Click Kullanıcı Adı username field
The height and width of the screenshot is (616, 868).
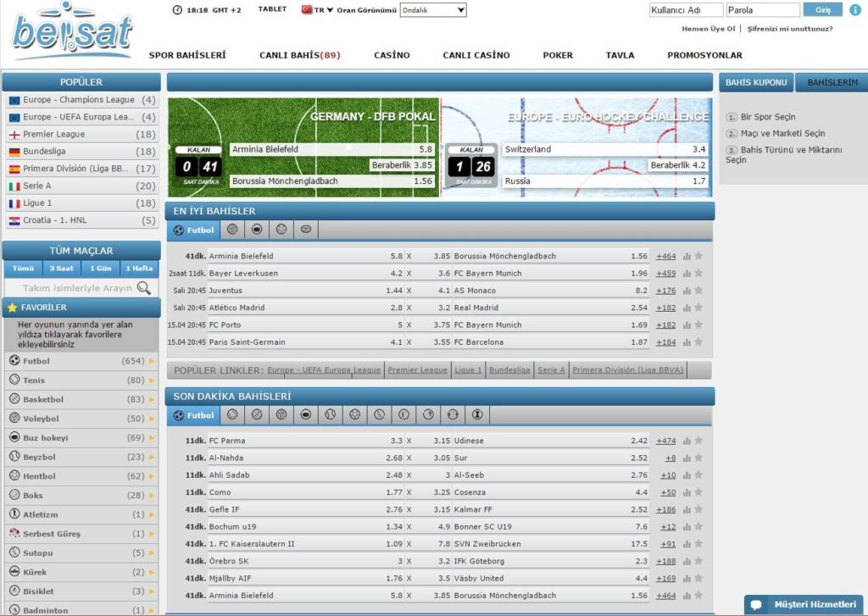point(686,10)
